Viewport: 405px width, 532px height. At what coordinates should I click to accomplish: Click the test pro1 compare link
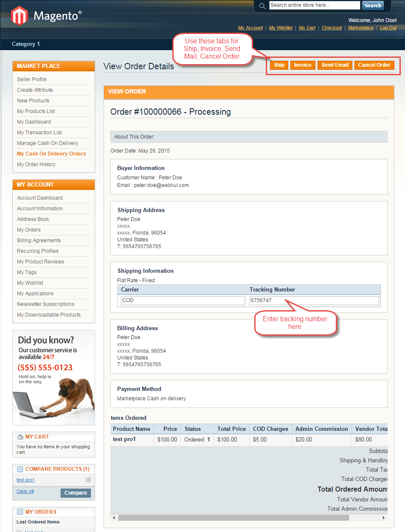tap(25, 480)
